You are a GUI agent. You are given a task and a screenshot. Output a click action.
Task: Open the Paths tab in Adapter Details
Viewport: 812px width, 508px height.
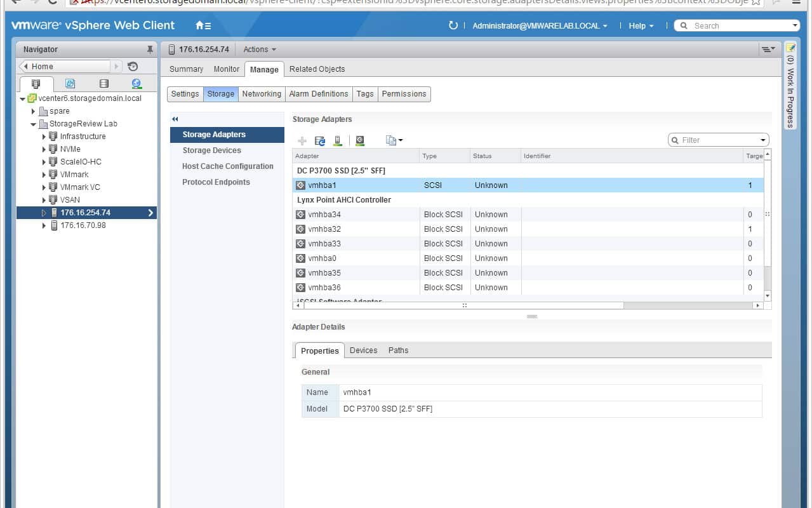[x=399, y=351]
